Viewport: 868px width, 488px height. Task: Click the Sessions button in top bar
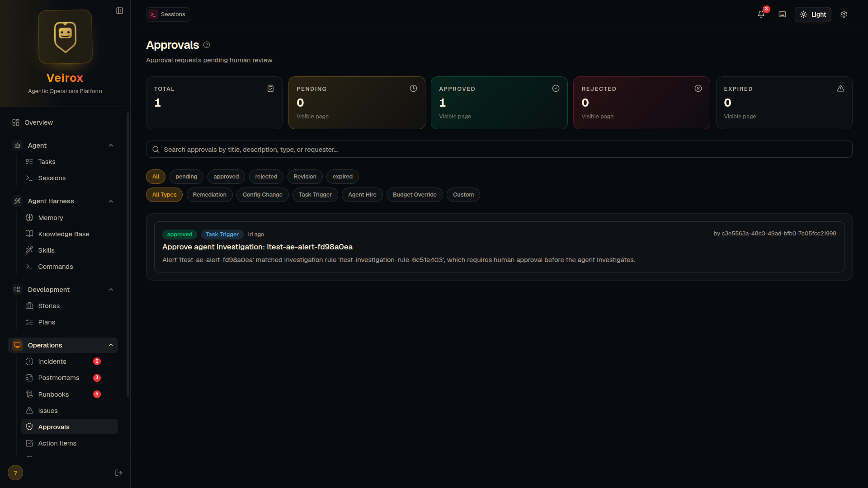[168, 14]
